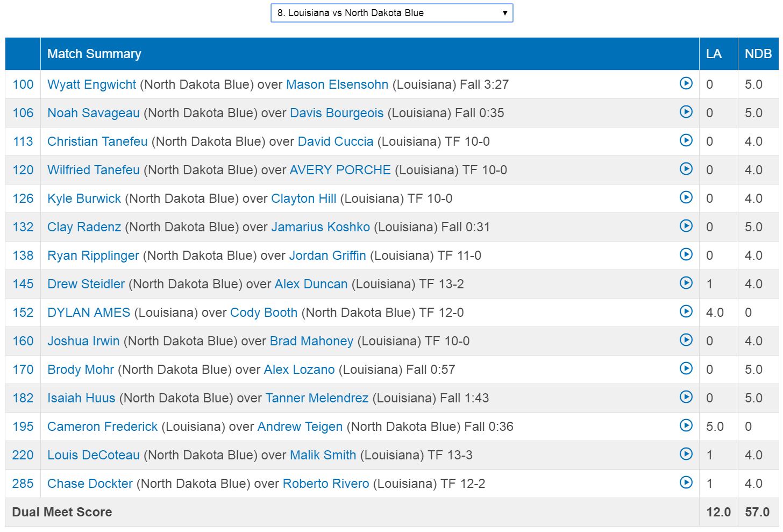Screen dimensions: 783x532
Task: Open Alex Lozano link
Action: pyautogui.click(x=300, y=370)
